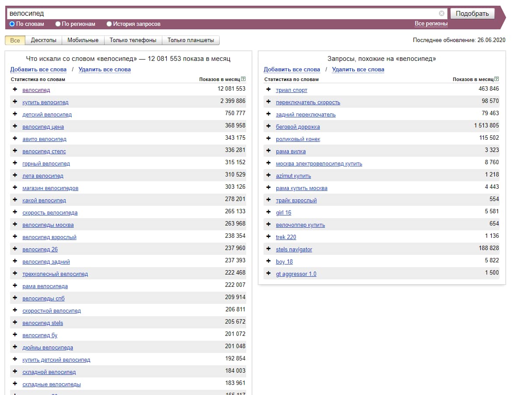Click the plus icon next to stels navigator
The width and height of the screenshot is (532, 395).
pos(269,249)
